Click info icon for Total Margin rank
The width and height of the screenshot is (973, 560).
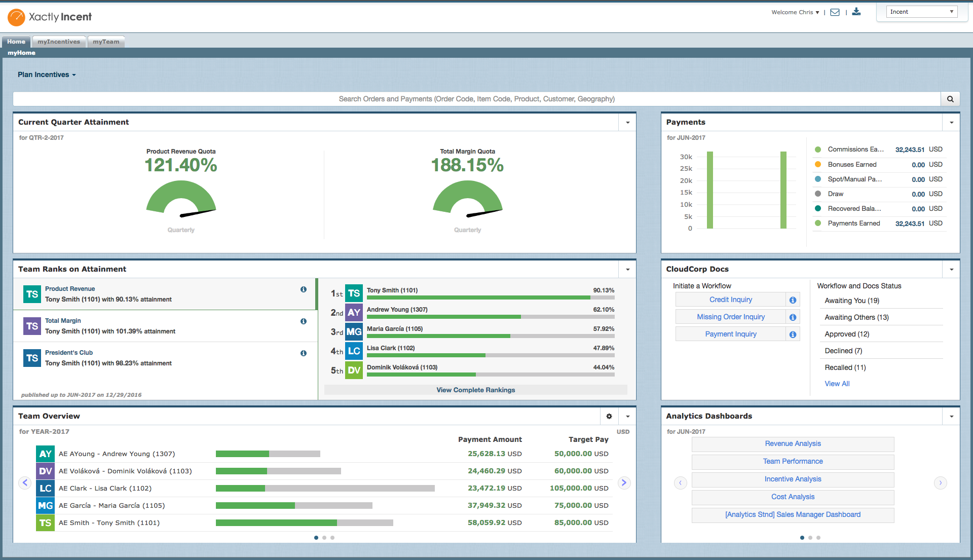coord(304,321)
